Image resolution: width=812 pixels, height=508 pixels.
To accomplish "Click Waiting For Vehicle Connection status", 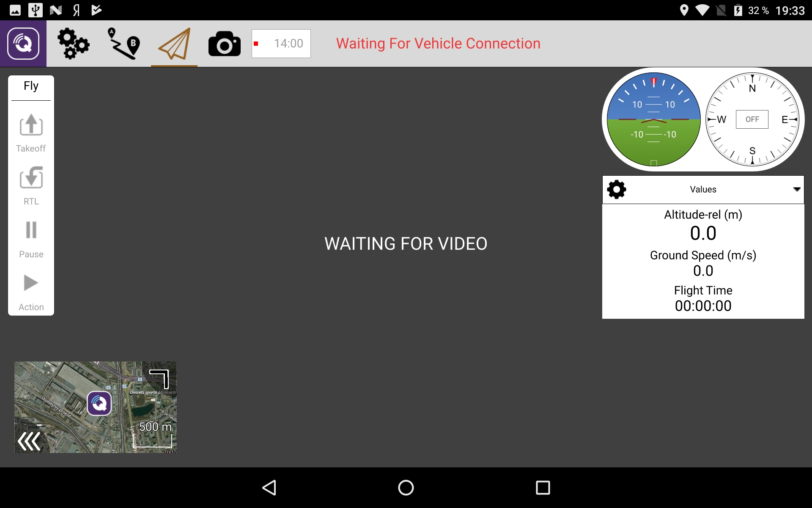I will tap(438, 44).
